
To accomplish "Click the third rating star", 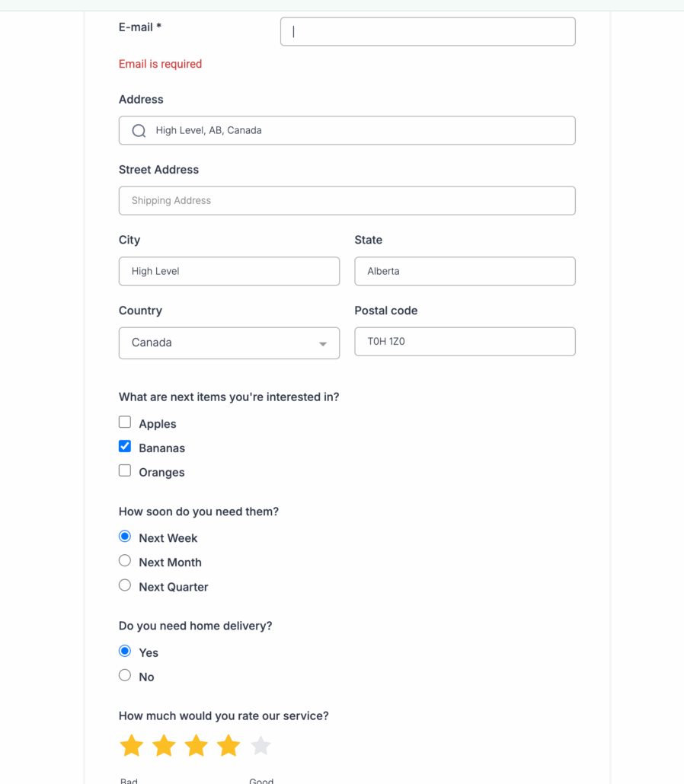I will 197,746.
